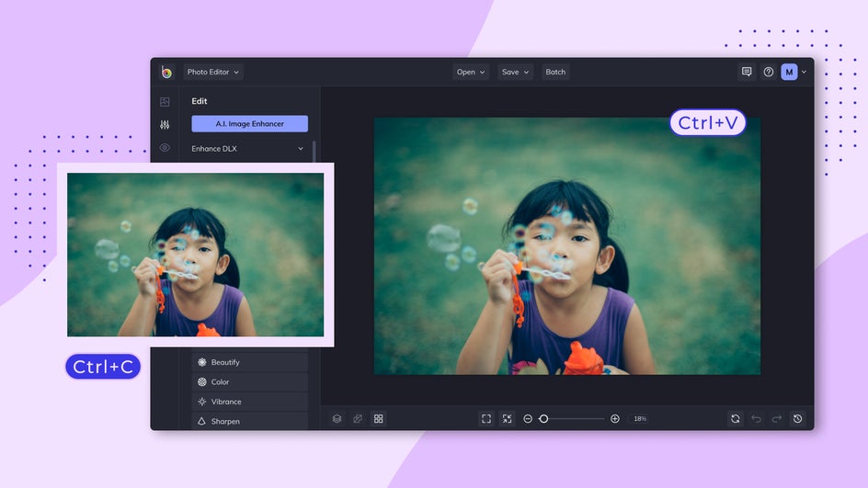Select the Beautify menu item
This screenshot has height=488, width=868.
pos(250,362)
